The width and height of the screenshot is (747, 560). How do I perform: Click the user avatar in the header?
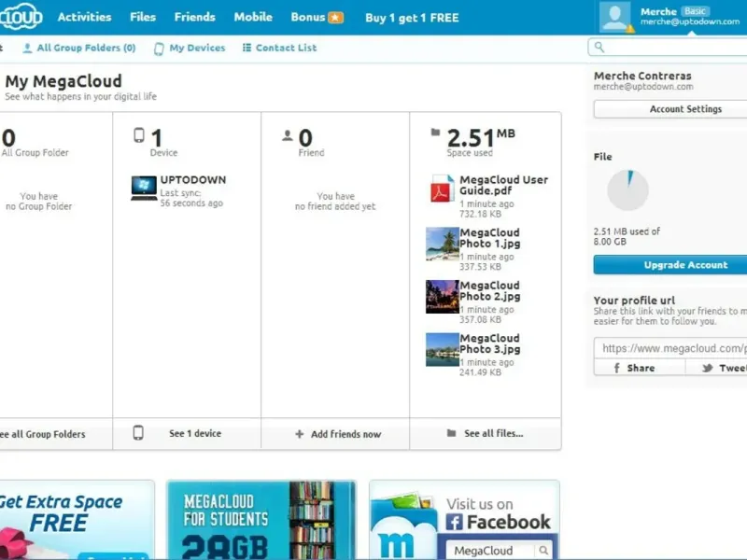pos(615,17)
